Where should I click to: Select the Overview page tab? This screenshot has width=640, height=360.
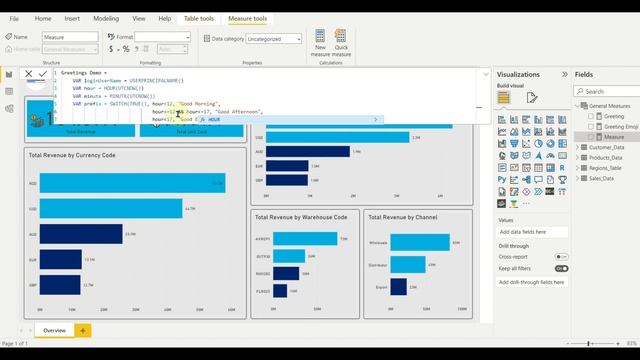(54, 331)
